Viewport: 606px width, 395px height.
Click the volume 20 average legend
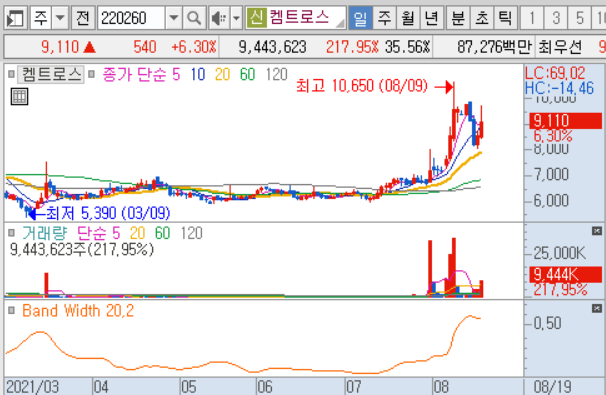pyautogui.click(x=138, y=233)
